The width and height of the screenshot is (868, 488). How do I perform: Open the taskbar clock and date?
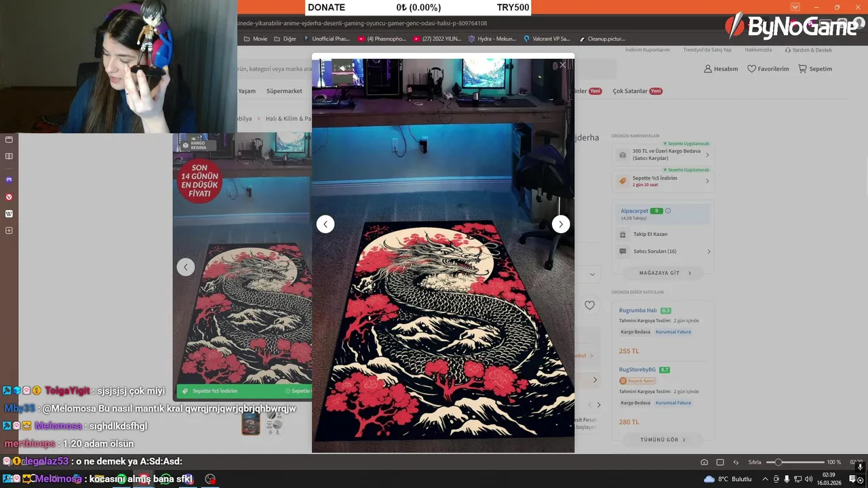(x=829, y=479)
